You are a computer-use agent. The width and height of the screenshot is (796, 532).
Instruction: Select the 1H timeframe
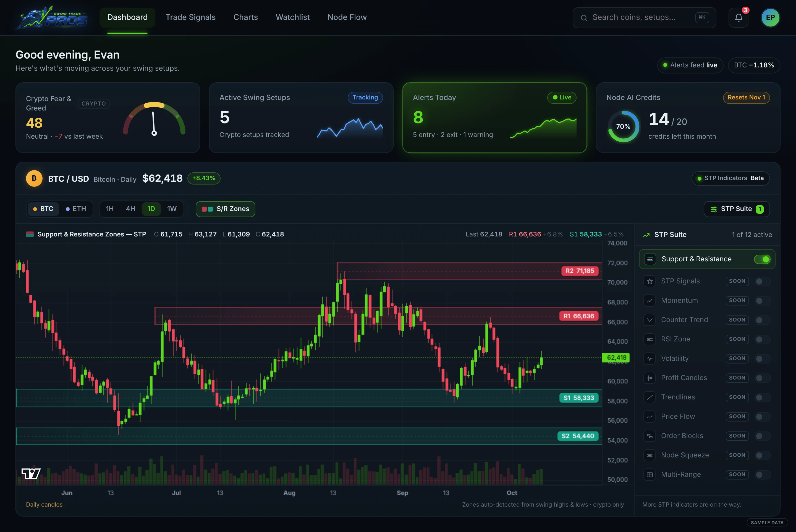[110, 209]
